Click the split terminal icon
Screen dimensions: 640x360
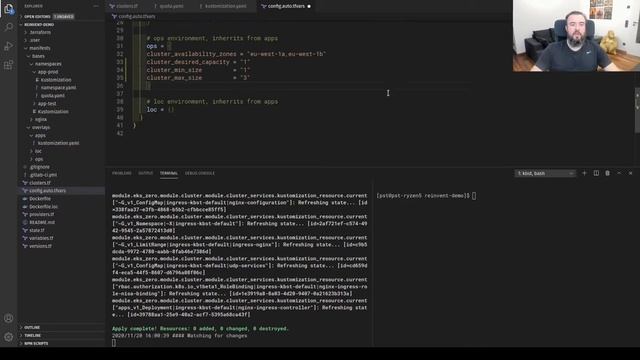click(596, 173)
